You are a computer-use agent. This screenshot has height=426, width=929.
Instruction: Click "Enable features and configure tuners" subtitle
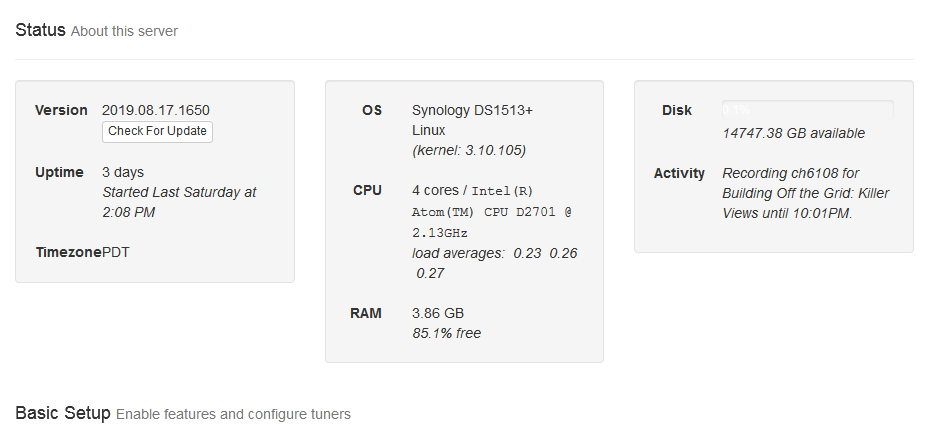pyautogui.click(x=233, y=414)
